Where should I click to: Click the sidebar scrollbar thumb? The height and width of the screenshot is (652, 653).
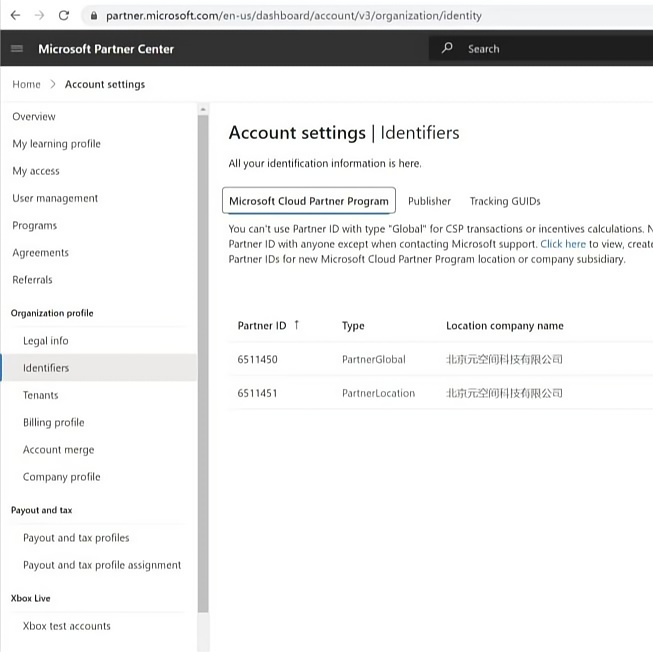tap(203, 363)
